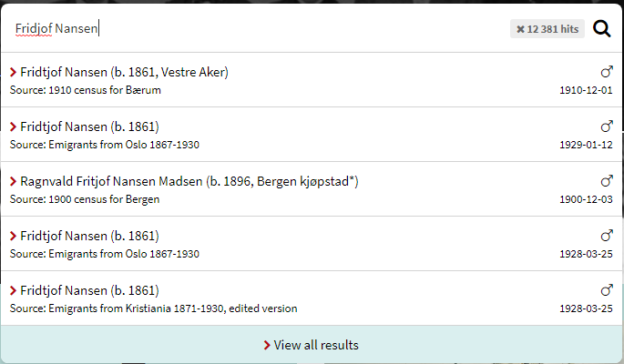Click source Emigrants from Kristiania 1871-1930, edited version
Viewport: 624px width, 364px height.
pos(153,308)
